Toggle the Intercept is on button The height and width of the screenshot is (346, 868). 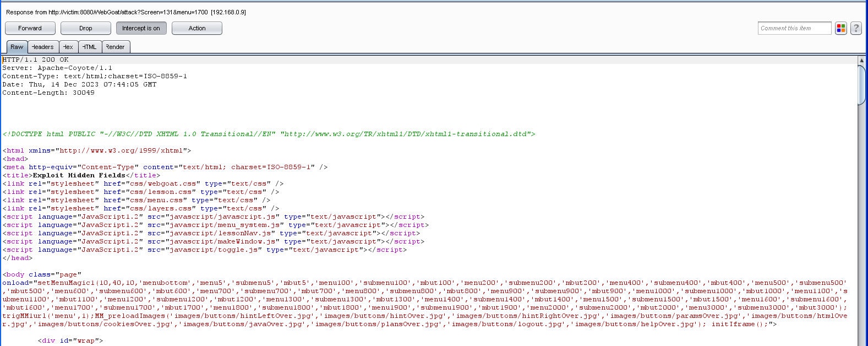click(141, 28)
